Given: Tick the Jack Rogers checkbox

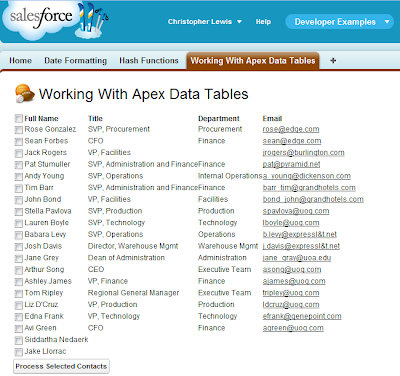Looking at the screenshot, I should coord(19,153).
